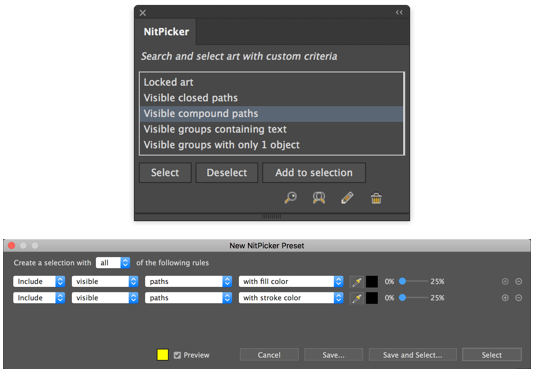
Task: Click the duplicate preset icon beside the magnifier
Action: (x=319, y=198)
